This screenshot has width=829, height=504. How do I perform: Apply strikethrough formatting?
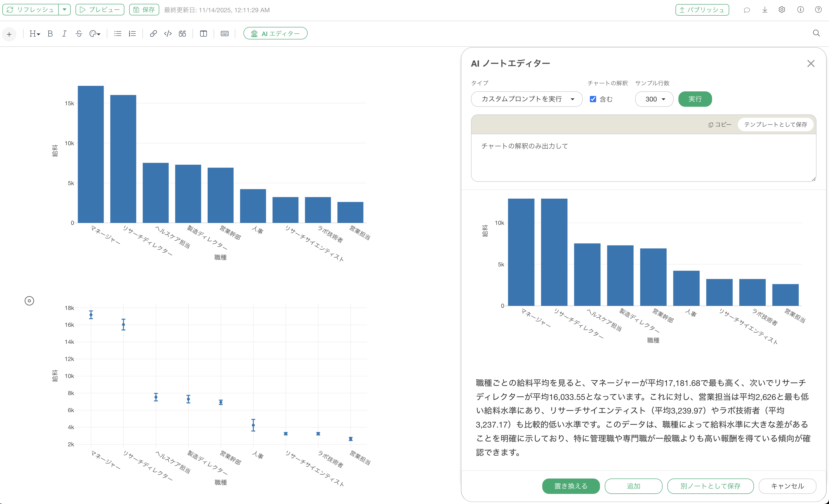tap(79, 34)
